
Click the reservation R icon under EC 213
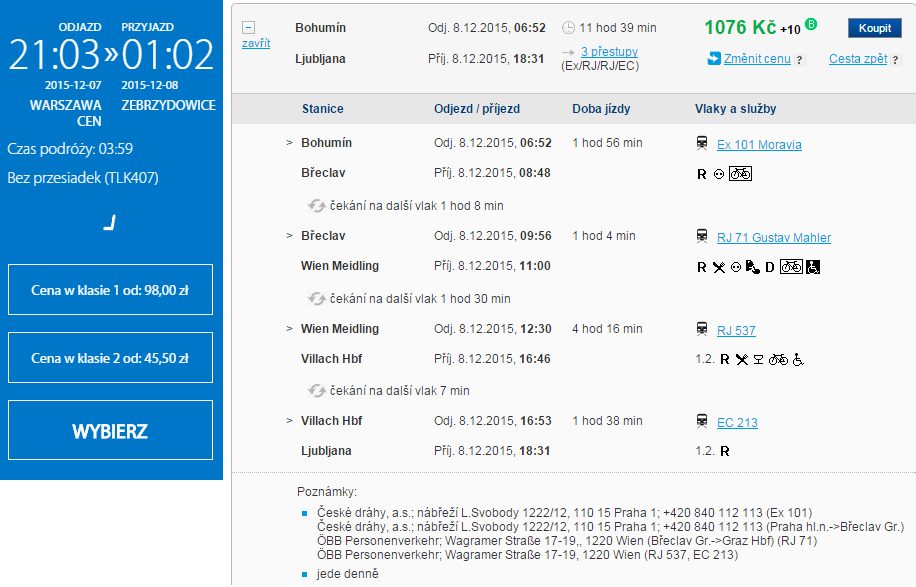pos(724,451)
